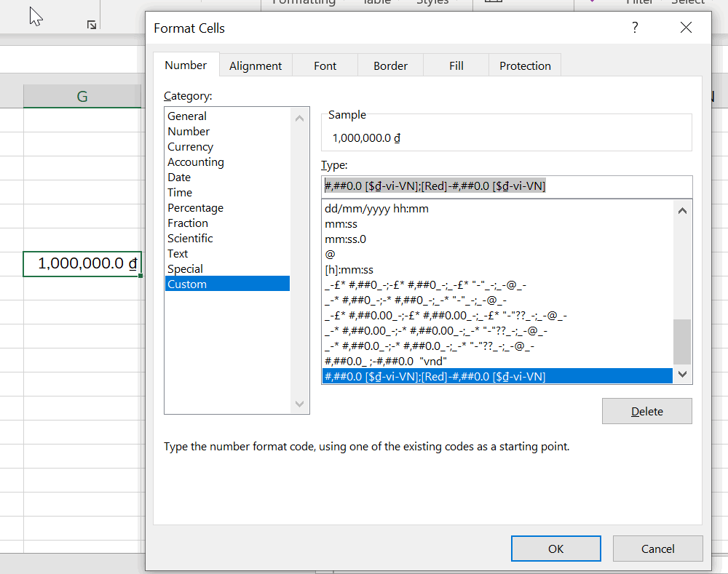Screen dimensions: 728x574
Task: Click the cell showing 1,000,000.0 đ
Action: click(82, 263)
